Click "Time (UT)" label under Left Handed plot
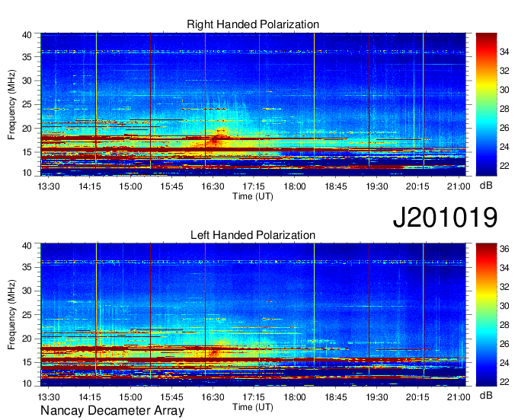The image size is (518, 420). point(253,407)
